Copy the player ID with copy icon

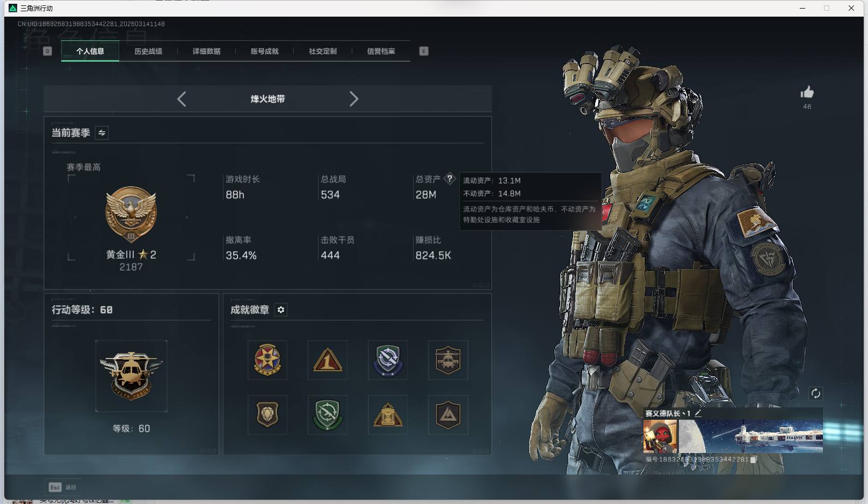tap(754, 459)
